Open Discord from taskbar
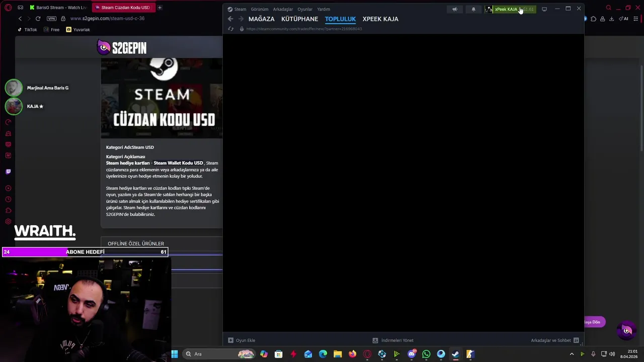 click(412, 354)
